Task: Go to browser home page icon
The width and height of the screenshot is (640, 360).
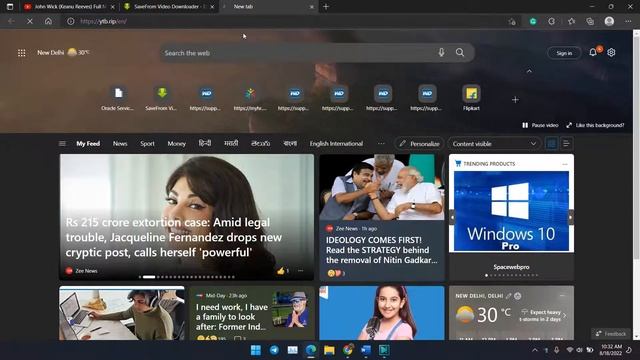Action: click(x=48, y=21)
